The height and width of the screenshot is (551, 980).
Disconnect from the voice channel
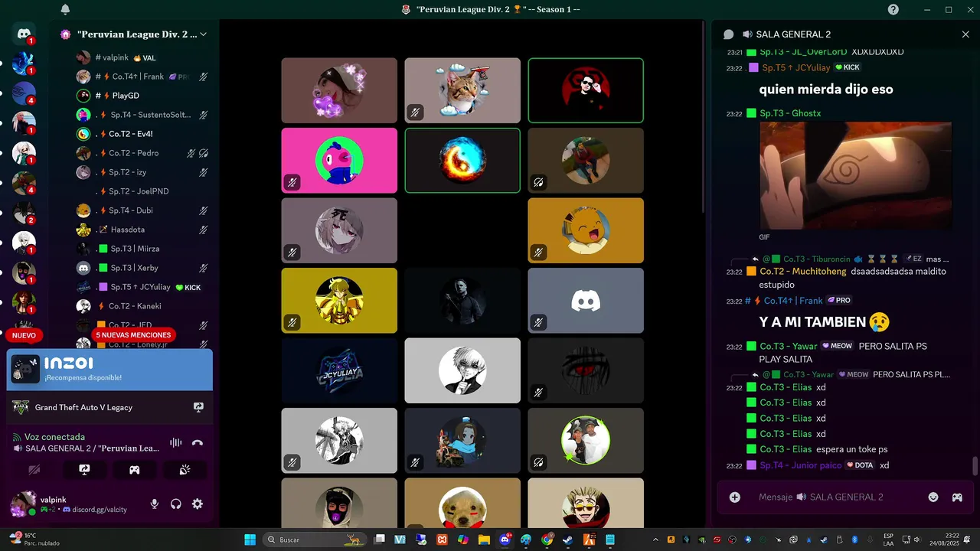198,442
